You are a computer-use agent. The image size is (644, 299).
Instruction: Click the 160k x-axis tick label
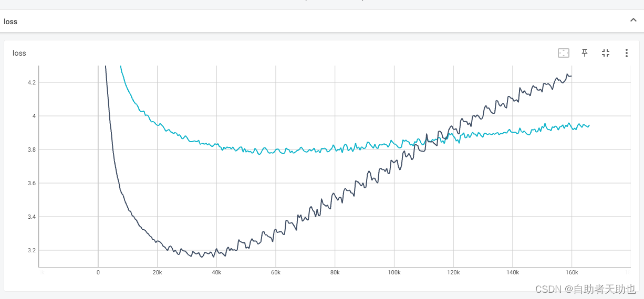coord(572,273)
